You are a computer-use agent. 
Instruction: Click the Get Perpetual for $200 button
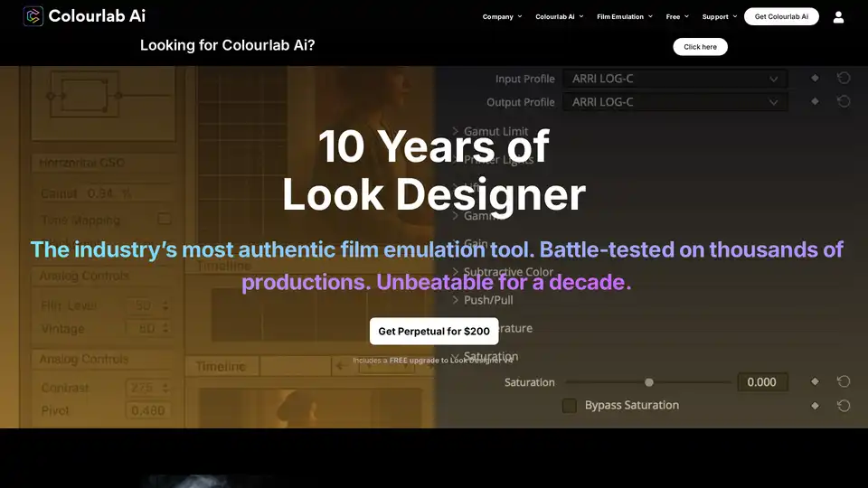434,332
